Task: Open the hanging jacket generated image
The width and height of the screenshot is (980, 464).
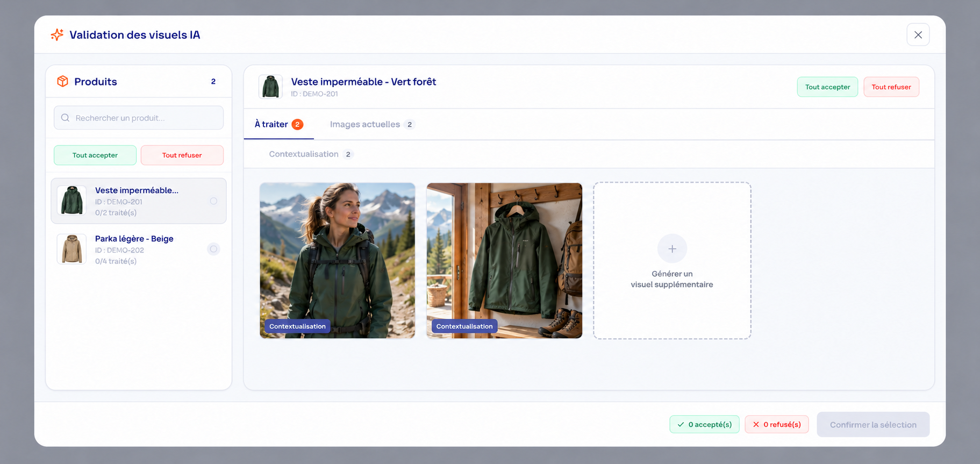Action: click(x=504, y=260)
